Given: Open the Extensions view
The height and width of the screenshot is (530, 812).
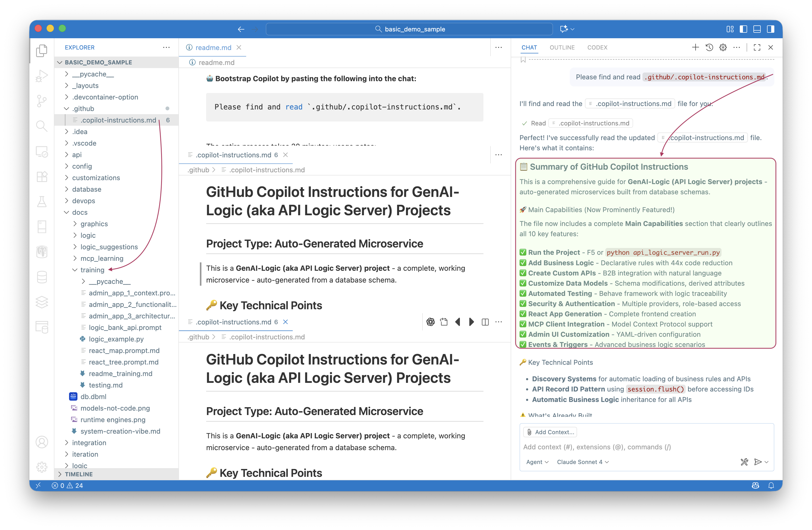Looking at the screenshot, I should click(42, 176).
